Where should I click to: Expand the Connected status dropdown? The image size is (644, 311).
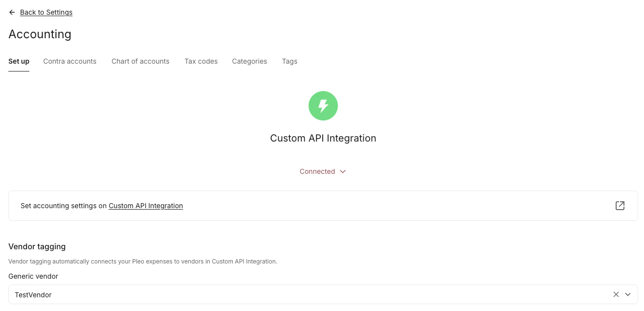(x=323, y=171)
